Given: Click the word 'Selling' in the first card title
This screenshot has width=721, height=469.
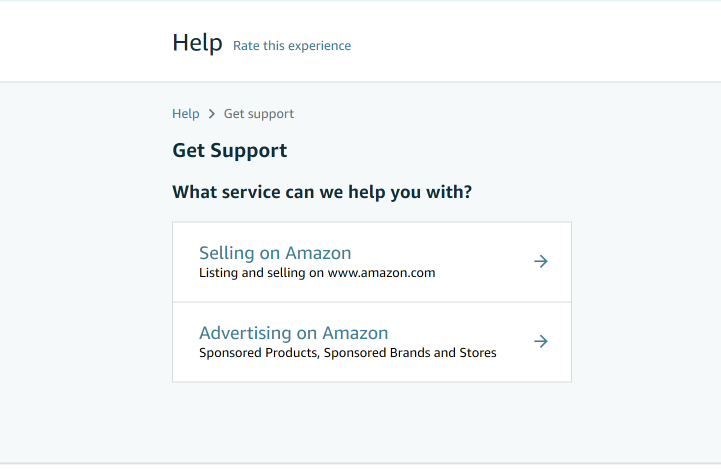Looking at the screenshot, I should pyautogui.click(x=228, y=253).
